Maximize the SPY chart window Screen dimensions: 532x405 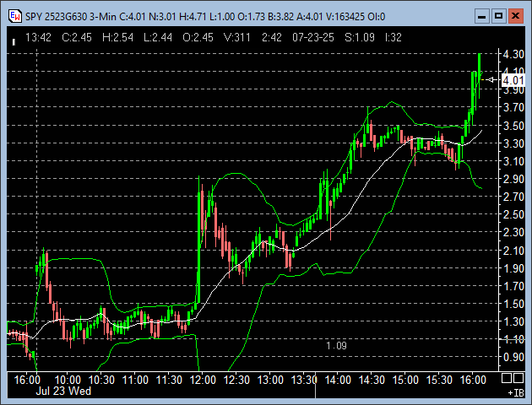pyautogui.click(x=499, y=16)
